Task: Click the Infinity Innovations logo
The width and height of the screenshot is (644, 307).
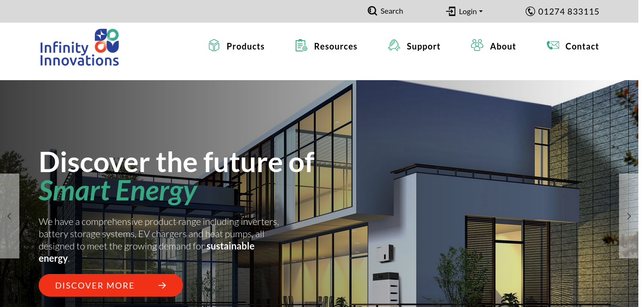Action: click(80, 47)
